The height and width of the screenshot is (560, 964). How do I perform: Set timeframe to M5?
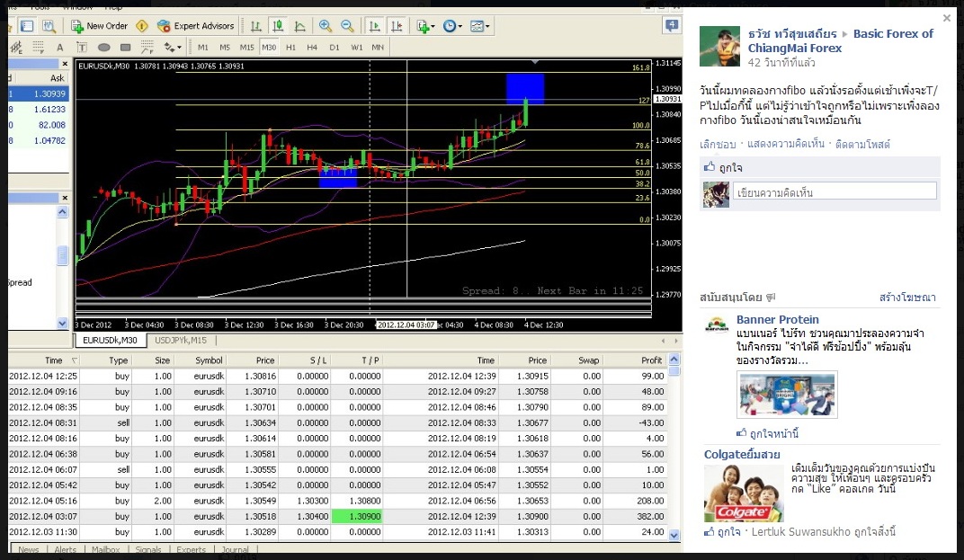click(x=225, y=48)
